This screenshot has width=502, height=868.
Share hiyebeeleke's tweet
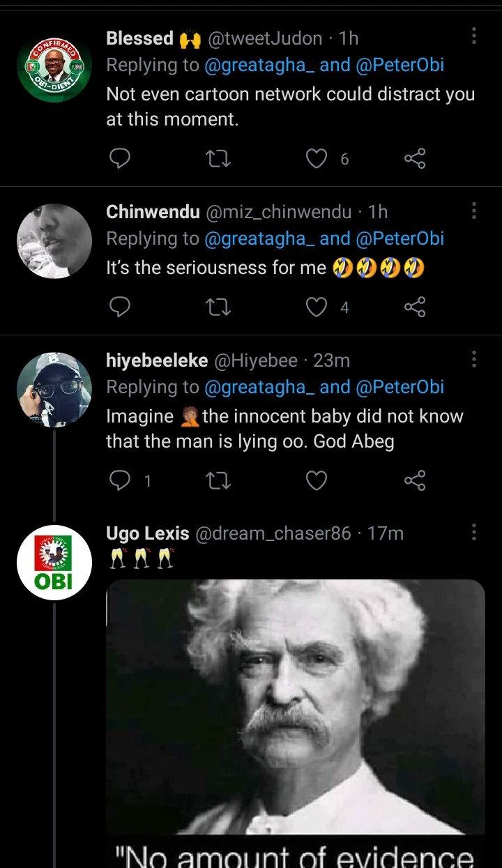click(x=415, y=480)
